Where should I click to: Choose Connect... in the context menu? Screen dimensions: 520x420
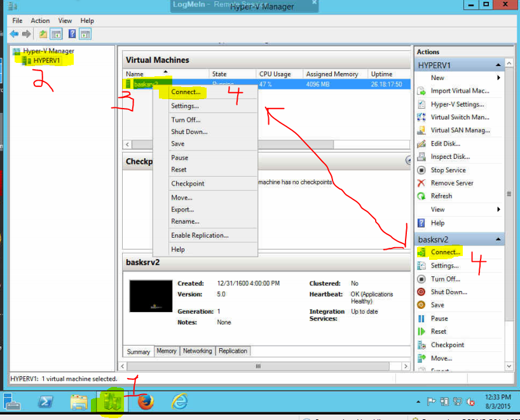(x=186, y=92)
